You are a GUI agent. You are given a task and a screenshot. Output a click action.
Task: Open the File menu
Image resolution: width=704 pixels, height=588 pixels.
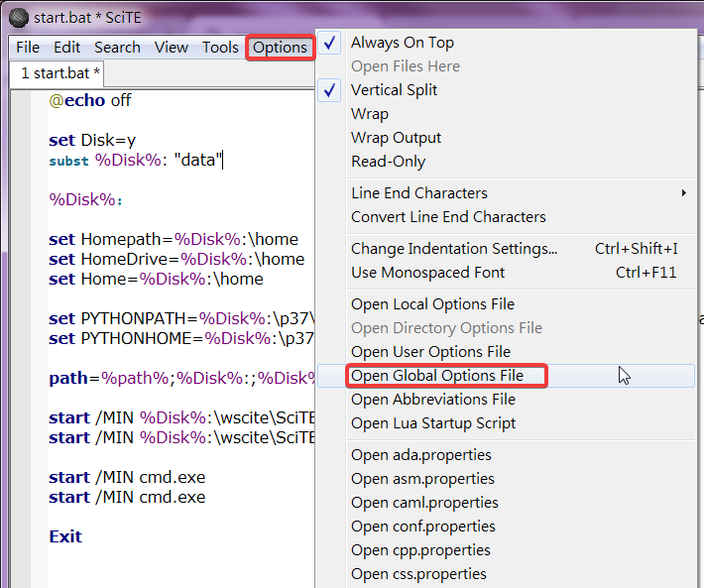(28, 48)
